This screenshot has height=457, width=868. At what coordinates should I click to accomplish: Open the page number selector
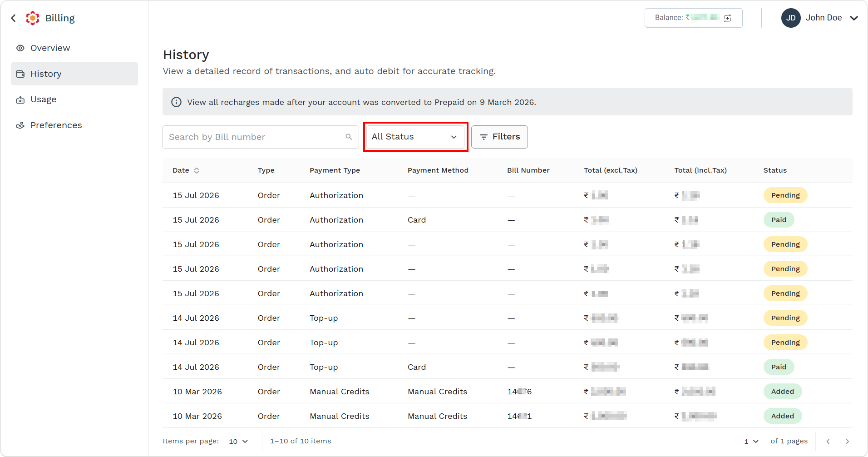pos(751,442)
